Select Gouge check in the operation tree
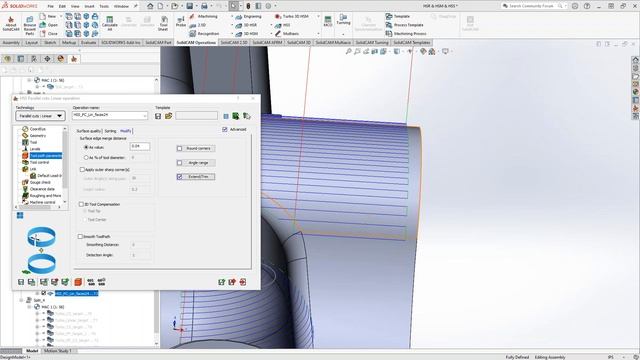This screenshot has width=640, height=360. 40,182
